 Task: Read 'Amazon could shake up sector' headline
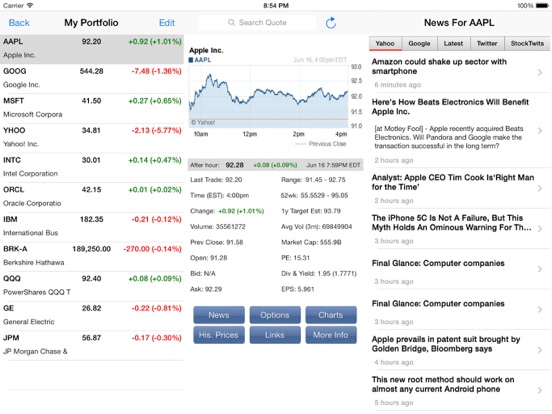(x=439, y=67)
